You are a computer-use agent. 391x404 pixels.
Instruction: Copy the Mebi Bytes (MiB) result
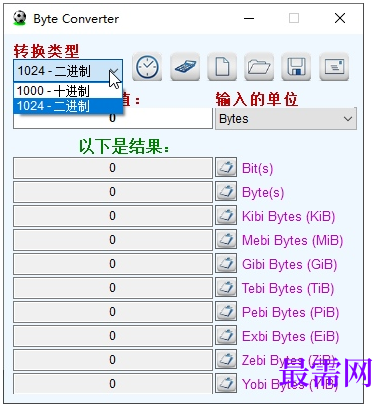pos(226,239)
